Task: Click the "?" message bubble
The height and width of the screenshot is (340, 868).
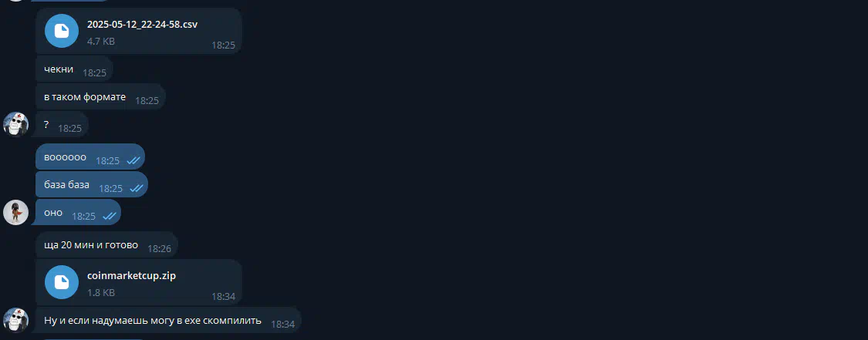Action: coord(61,126)
